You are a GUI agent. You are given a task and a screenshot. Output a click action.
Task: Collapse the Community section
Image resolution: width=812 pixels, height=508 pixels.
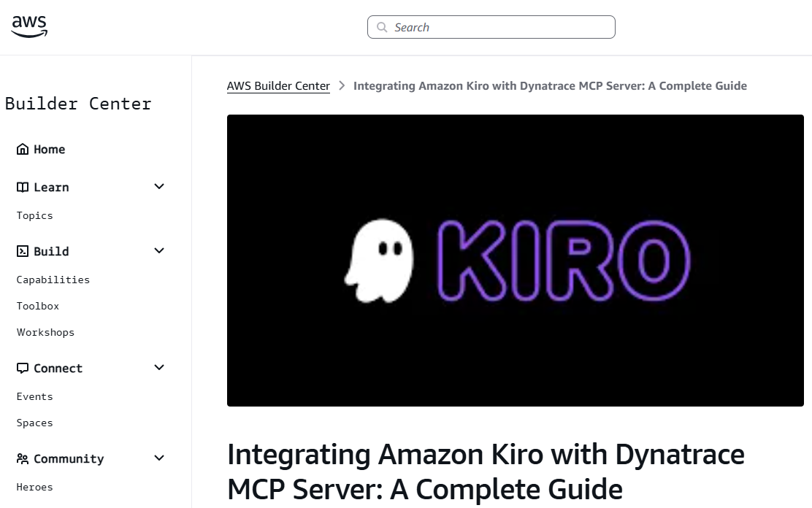(x=158, y=458)
